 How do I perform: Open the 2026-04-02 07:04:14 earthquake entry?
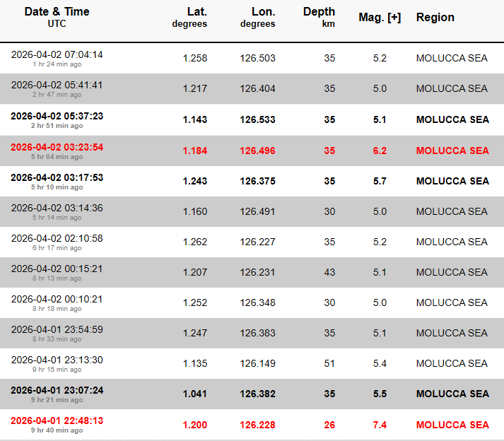[x=57, y=54]
